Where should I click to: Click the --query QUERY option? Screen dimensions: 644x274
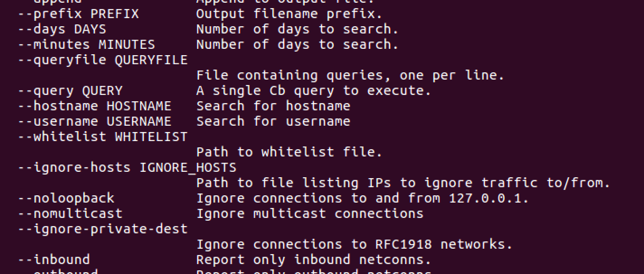pos(70,91)
